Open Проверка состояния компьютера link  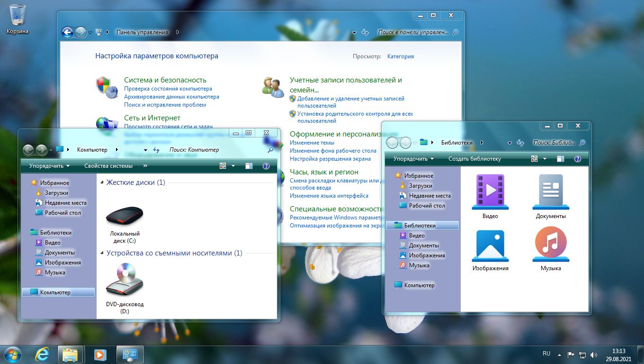pos(168,89)
